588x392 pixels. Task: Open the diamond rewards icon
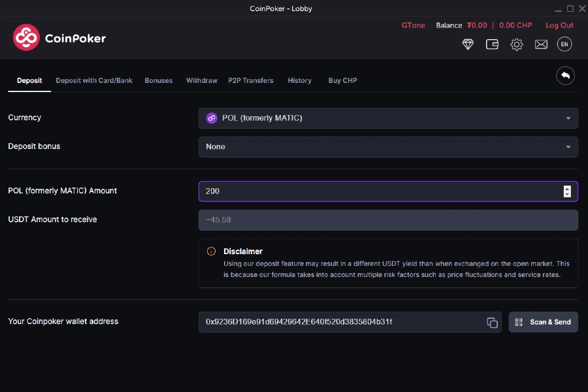(468, 44)
